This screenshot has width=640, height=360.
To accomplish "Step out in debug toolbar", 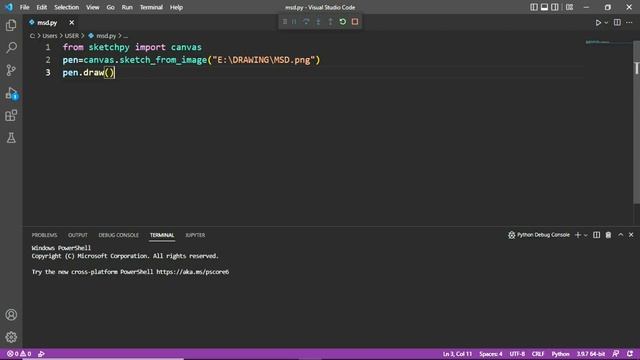I will (x=331, y=22).
